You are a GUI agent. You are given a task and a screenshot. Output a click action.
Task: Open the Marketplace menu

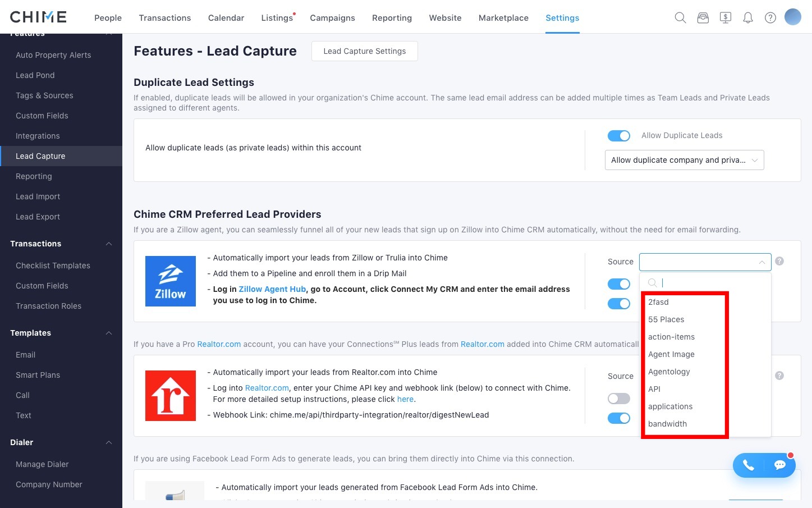click(x=503, y=18)
